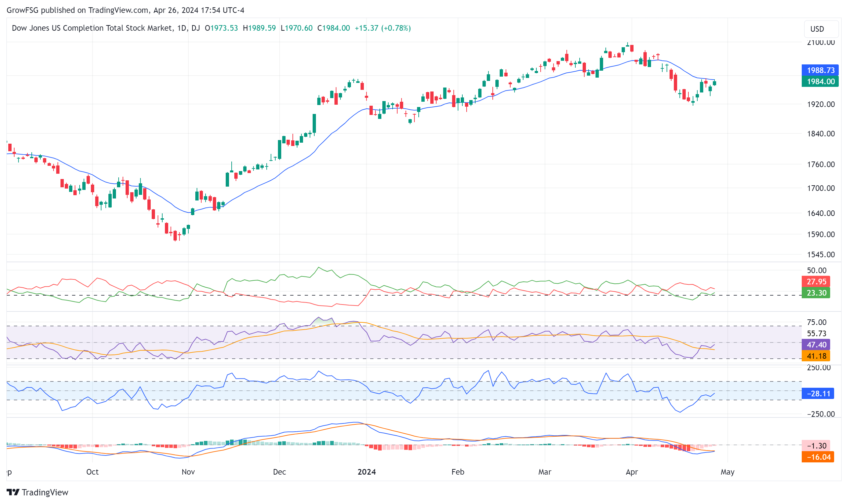The height and width of the screenshot is (504, 848).
Task: Click the Feb label on time axis
Action: 458,472
